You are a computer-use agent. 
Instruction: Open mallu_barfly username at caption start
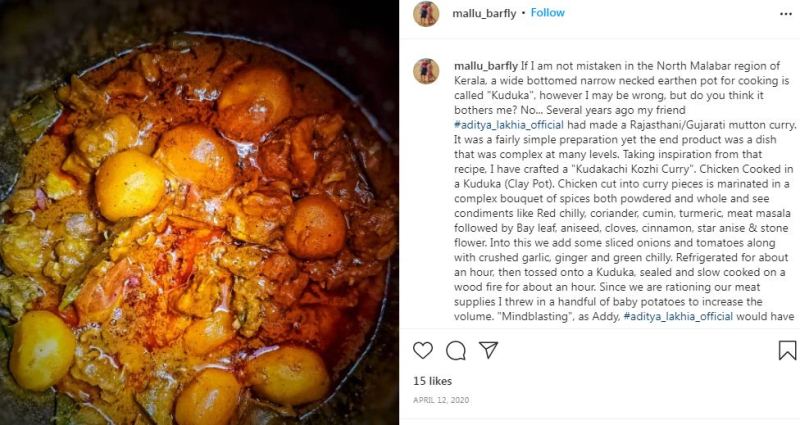[x=486, y=66]
